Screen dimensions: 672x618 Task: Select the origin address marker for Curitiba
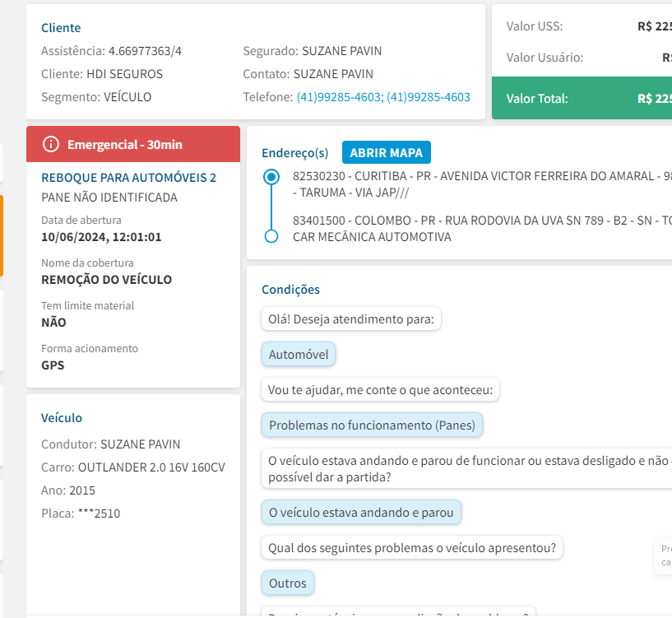pyautogui.click(x=271, y=177)
